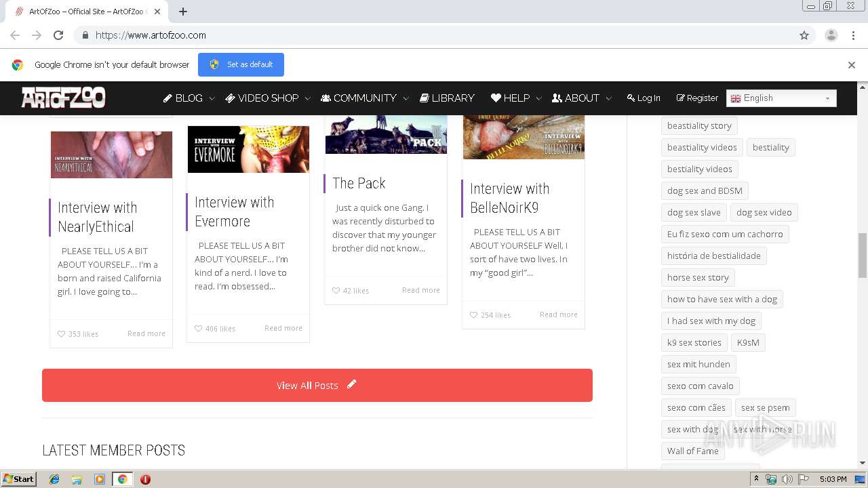The image size is (868, 488).
Task: Open the LIBRARY menu item
Action: [447, 98]
